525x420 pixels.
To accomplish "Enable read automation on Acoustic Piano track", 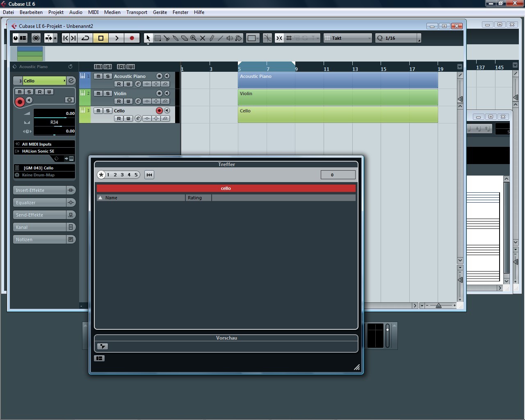I will click(x=119, y=84).
